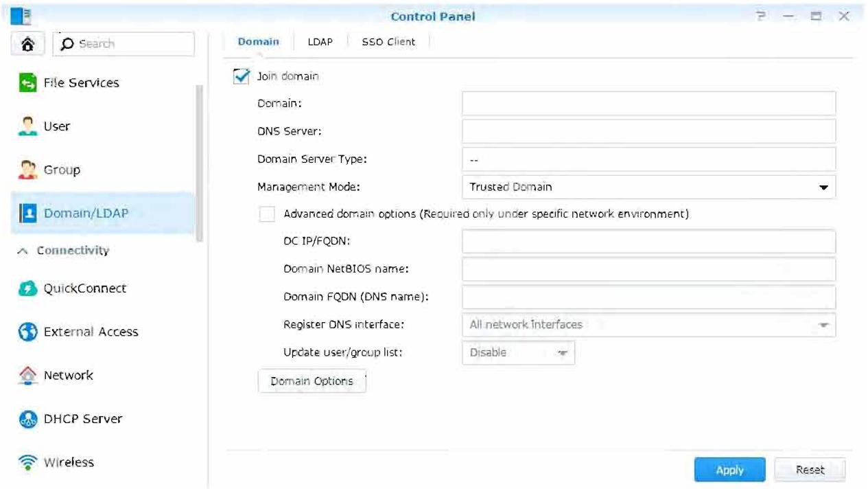Click the External Access globe icon
This screenshot has width=868, height=489.
coord(27,332)
